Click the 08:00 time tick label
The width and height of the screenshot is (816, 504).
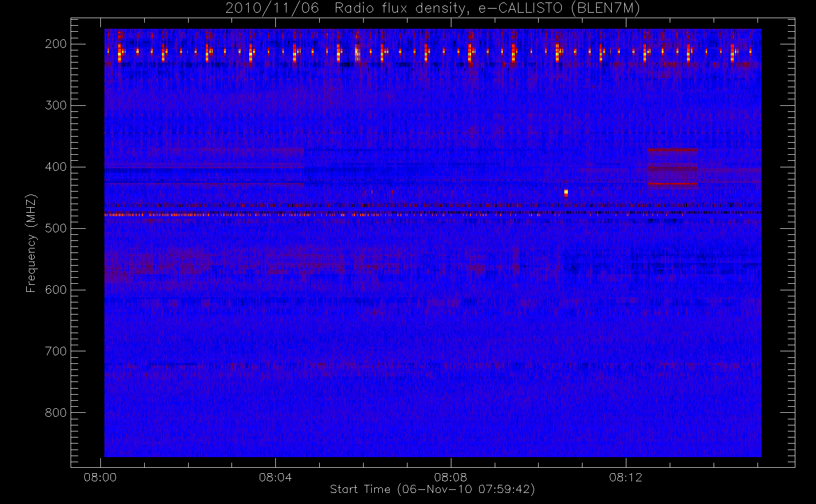pyautogui.click(x=100, y=477)
